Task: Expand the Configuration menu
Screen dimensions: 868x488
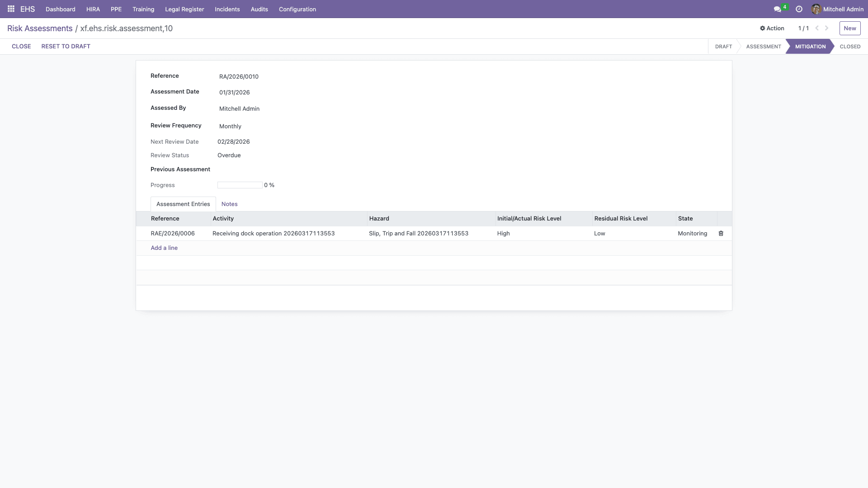Action: [x=297, y=9]
